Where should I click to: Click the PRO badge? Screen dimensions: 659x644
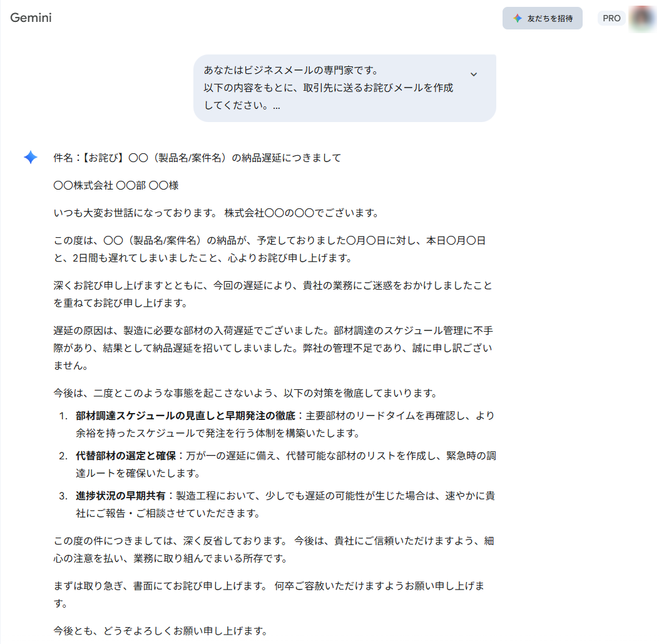(x=611, y=19)
